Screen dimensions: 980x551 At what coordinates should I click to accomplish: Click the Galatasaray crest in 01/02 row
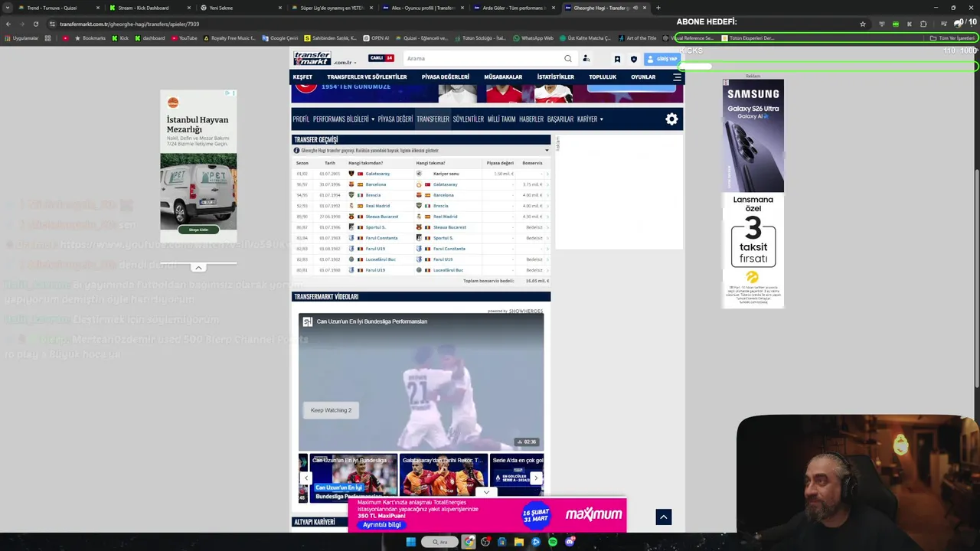coord(351,174)
